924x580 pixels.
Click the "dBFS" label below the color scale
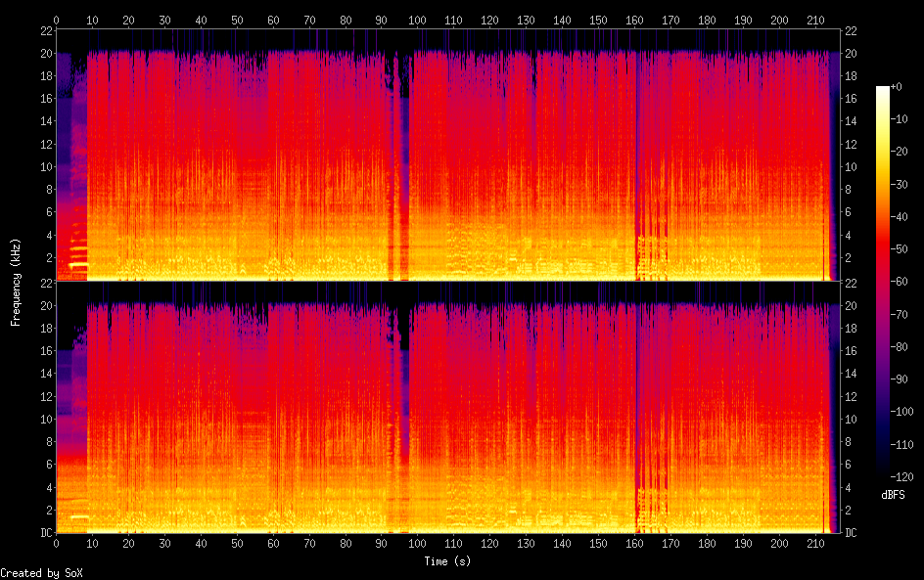pyautogui.click(x=893, y=495)
